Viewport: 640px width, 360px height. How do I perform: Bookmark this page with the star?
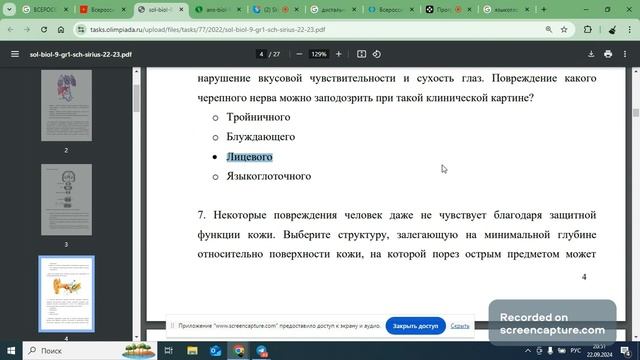(564, 29)
